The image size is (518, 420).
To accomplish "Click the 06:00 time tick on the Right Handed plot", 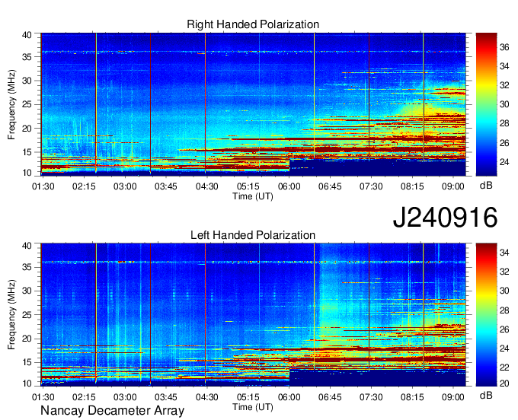I will (289, 186).
